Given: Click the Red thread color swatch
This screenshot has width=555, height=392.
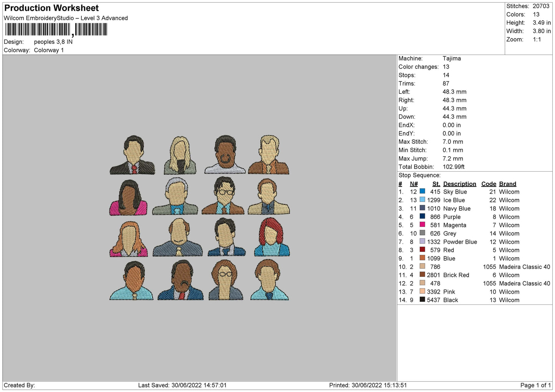Looking at the screenshot, I should coord(422,250).
